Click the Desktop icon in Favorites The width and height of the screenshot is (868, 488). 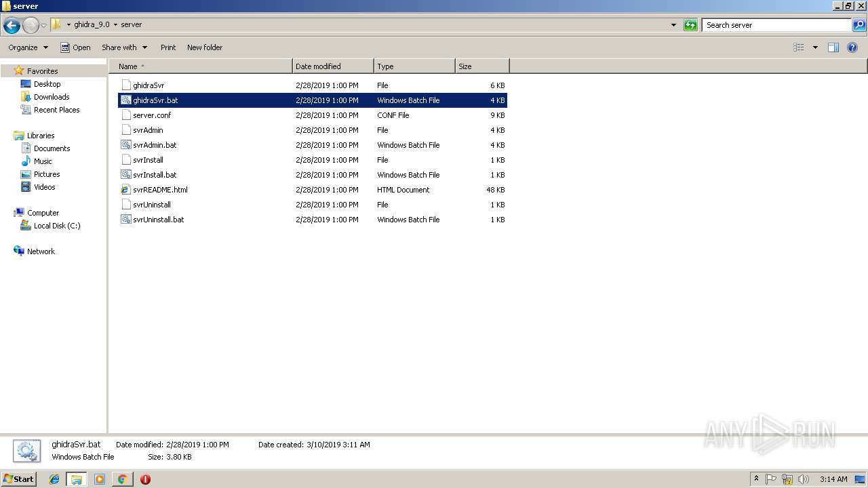[x=26, y=84]
